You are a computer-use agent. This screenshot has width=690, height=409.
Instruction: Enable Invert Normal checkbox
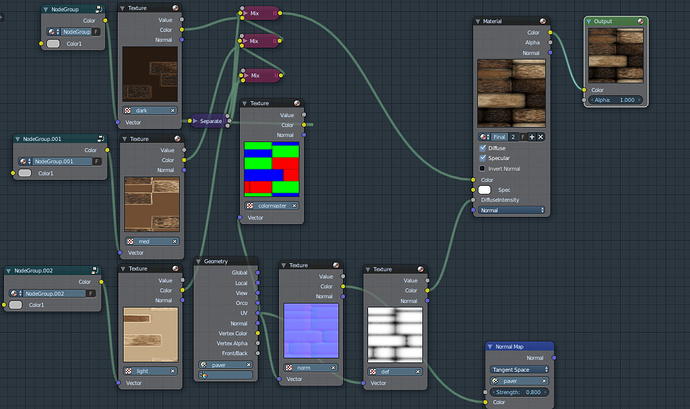pyautogui.click(x=482, y=169)
